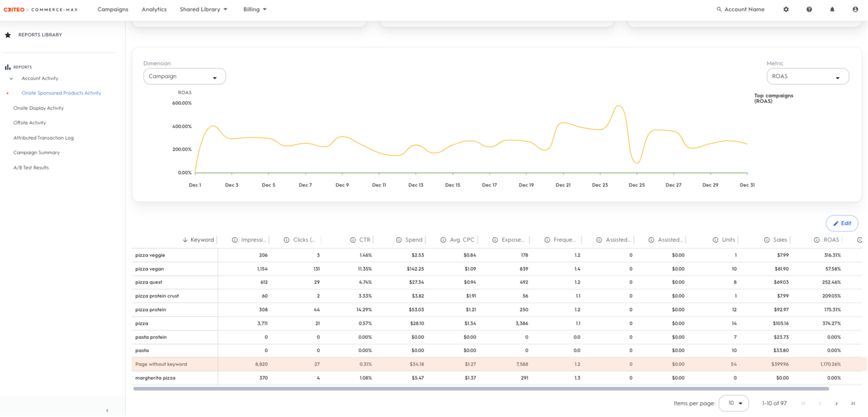Click the sort arrow on Keyword column

click(x=185, y=240)
